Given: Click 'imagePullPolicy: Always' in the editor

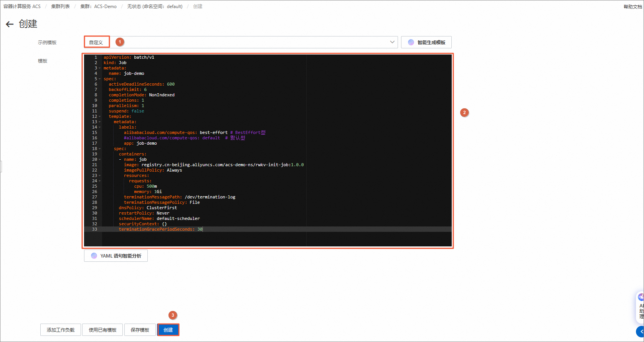Looking at the screenshot, I should click(x=153, y=170).
